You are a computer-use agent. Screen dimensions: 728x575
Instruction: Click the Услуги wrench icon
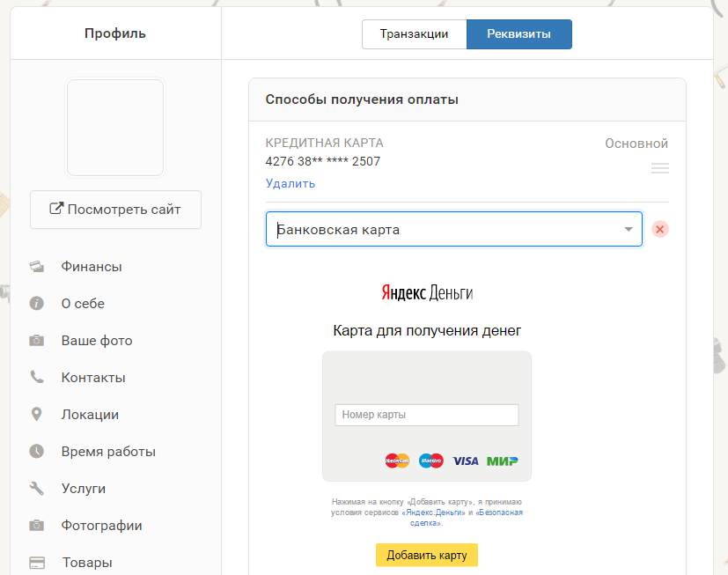[x=37, y=488]
